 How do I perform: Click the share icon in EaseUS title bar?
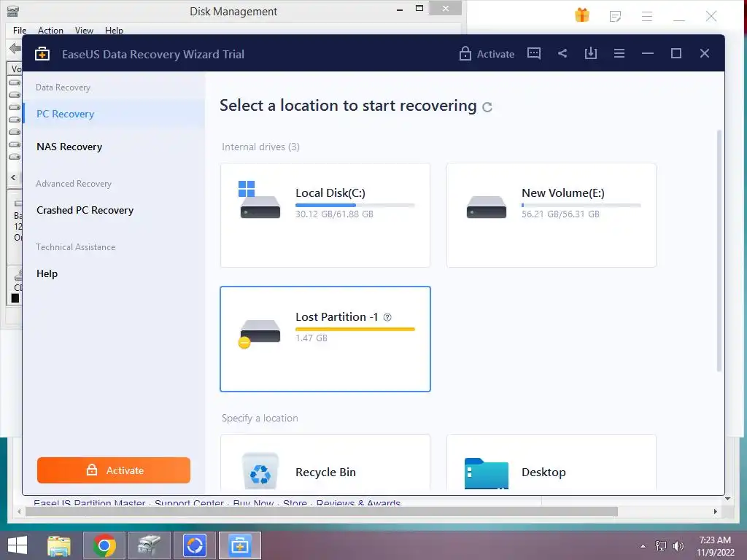[x=562, y=53]
